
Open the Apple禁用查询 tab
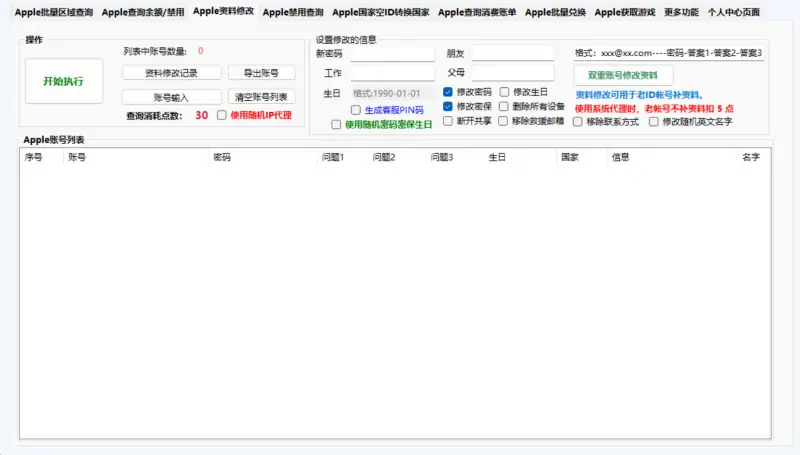[x=293, y=13]
